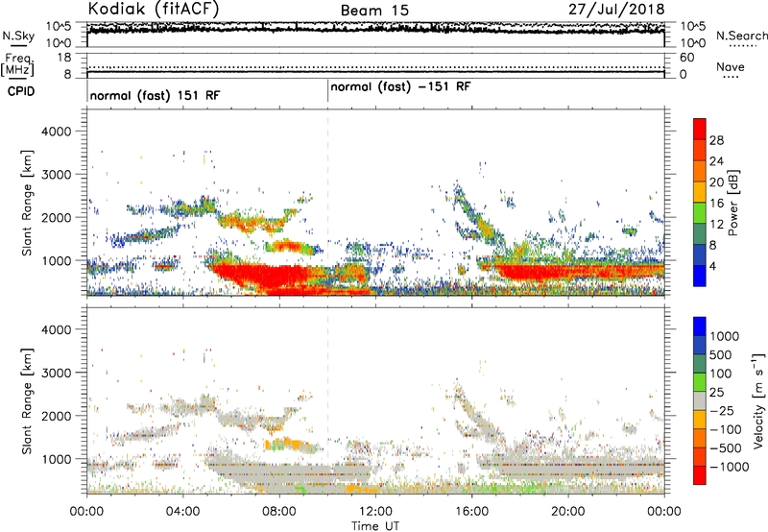This screenshot has height=532, width=768.
Task: Click the 'Time UT' axis label
Action: [x=375, y=526]
